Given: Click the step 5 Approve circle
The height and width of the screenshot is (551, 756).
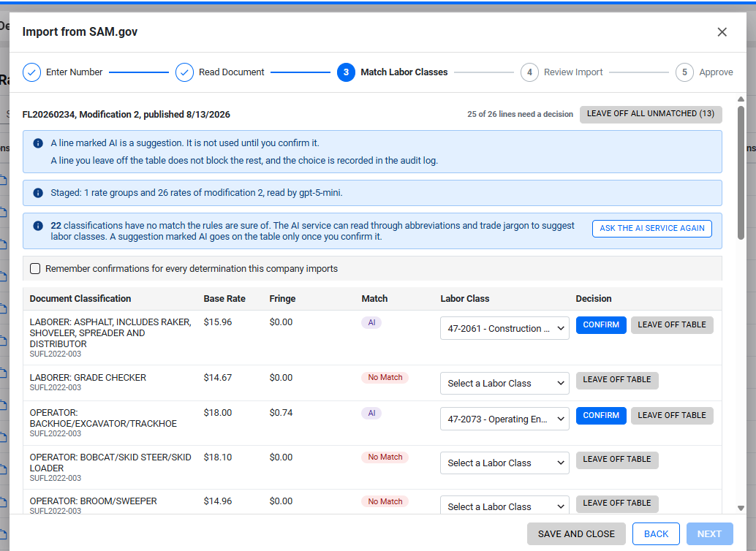Looking at the screenshot, I should pyautogui.click(x=684, y=72).
